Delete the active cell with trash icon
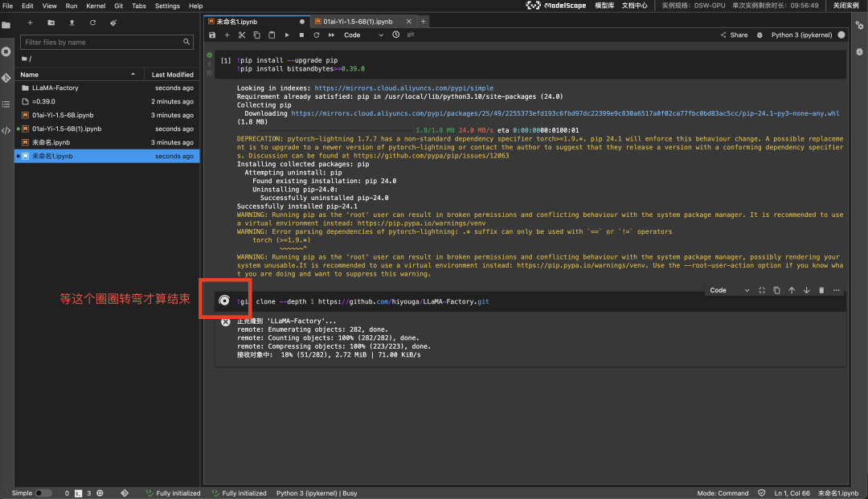This screenshot has width=868, height=499. pyautogui.click(x=821, y=290)
